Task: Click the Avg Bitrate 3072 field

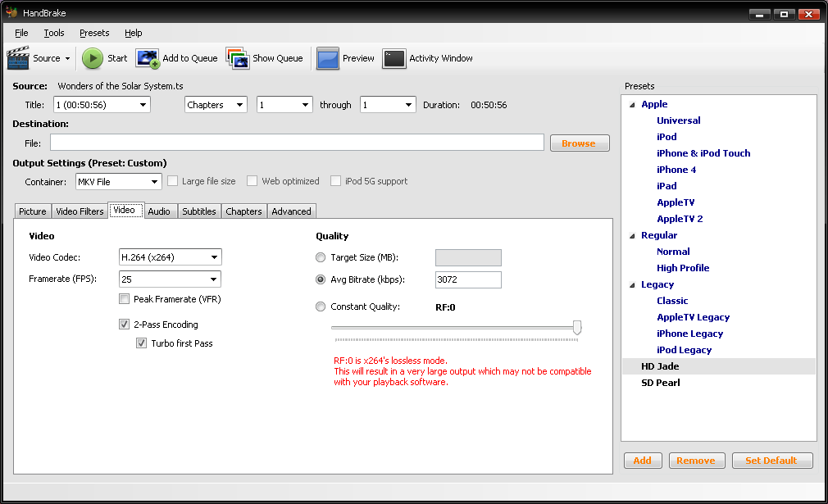Action: (468, 279)
